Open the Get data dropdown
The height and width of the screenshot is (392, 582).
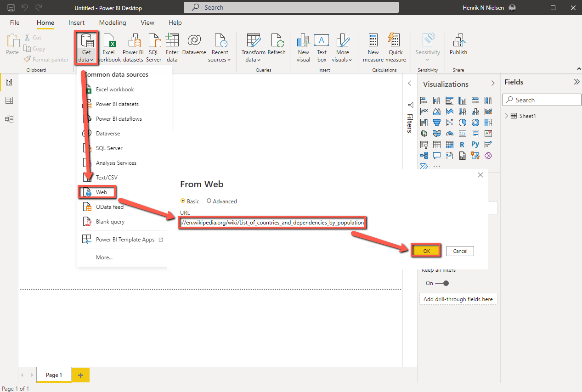86,48
